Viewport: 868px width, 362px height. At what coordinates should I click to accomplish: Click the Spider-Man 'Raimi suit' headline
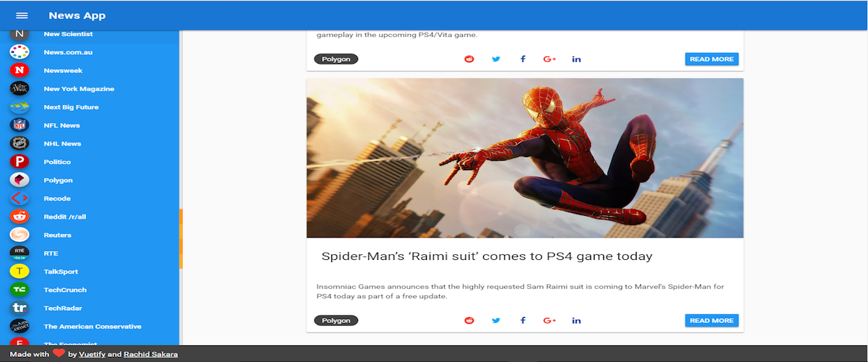(487, 256)
